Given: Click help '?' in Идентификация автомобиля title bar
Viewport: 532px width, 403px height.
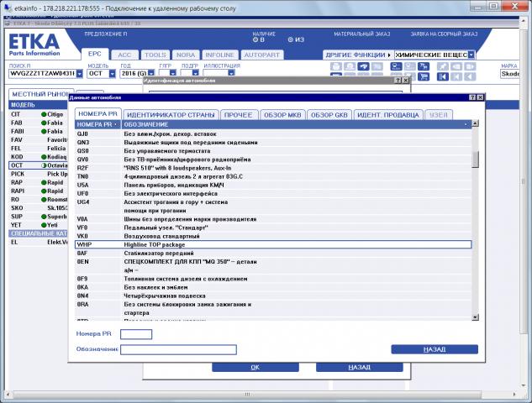Looking at the screenshot, I should [398, 81].
